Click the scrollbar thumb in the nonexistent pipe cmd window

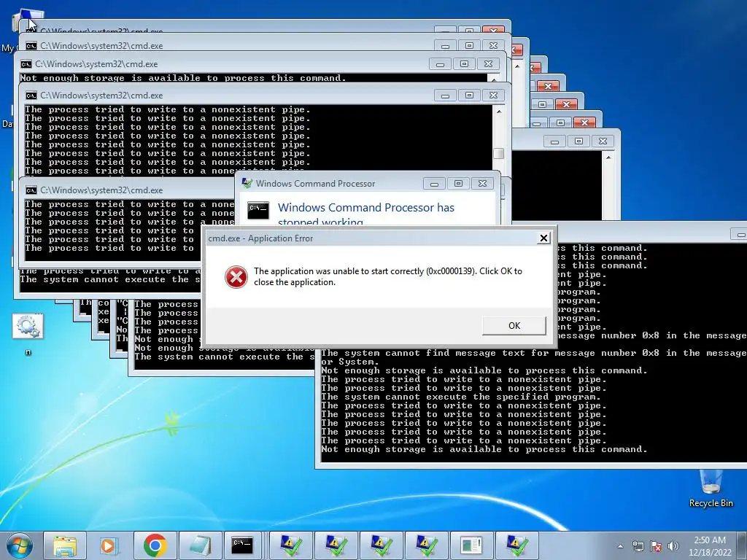tap(499, 153)
